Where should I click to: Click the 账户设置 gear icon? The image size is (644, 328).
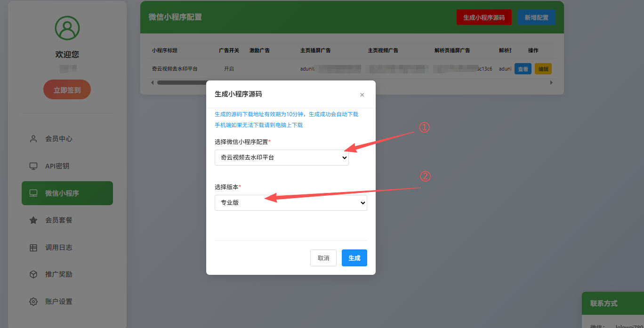tap(33, 302)
